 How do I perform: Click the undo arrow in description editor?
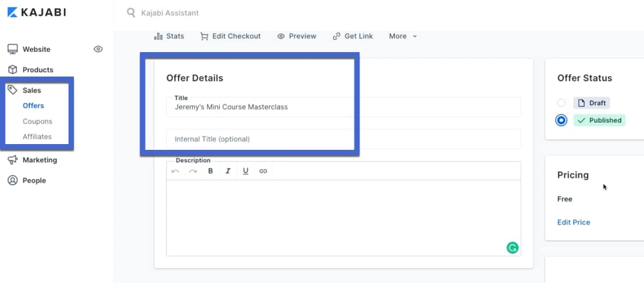[x=175, y=171]
